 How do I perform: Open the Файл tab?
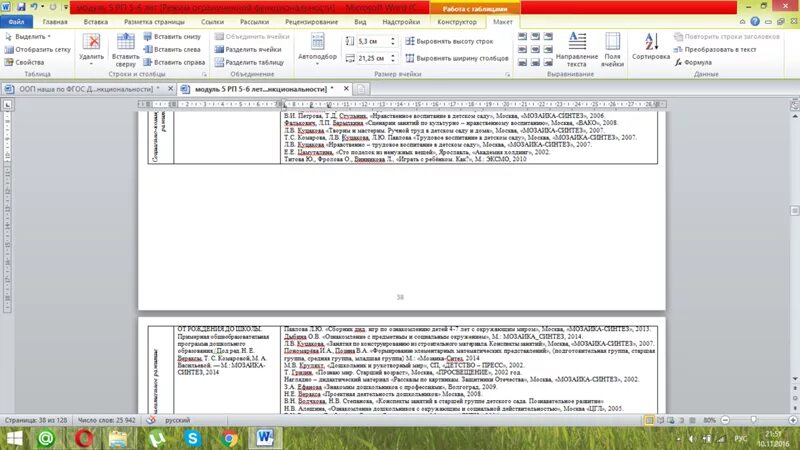point(16,22)
